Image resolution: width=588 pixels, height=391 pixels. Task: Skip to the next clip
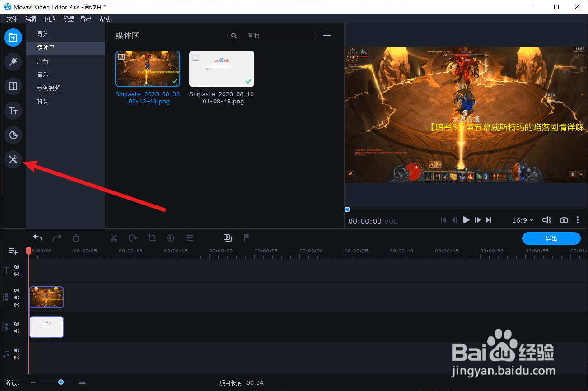(489, 220)
